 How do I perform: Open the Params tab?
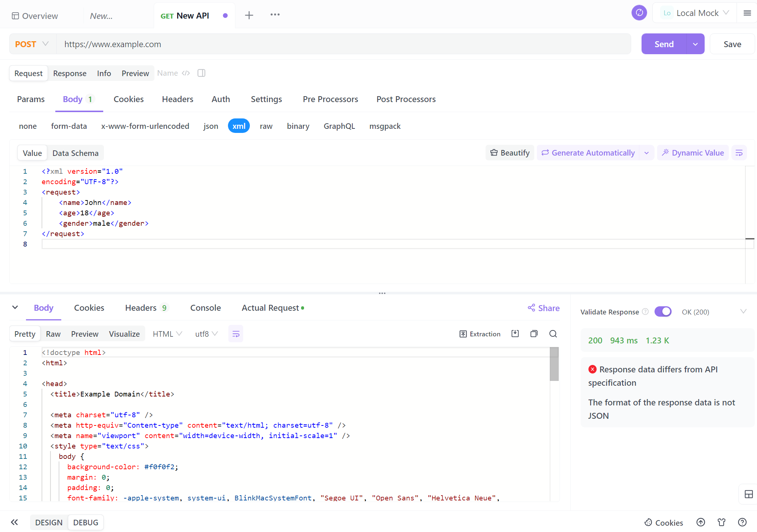(31, 99)
